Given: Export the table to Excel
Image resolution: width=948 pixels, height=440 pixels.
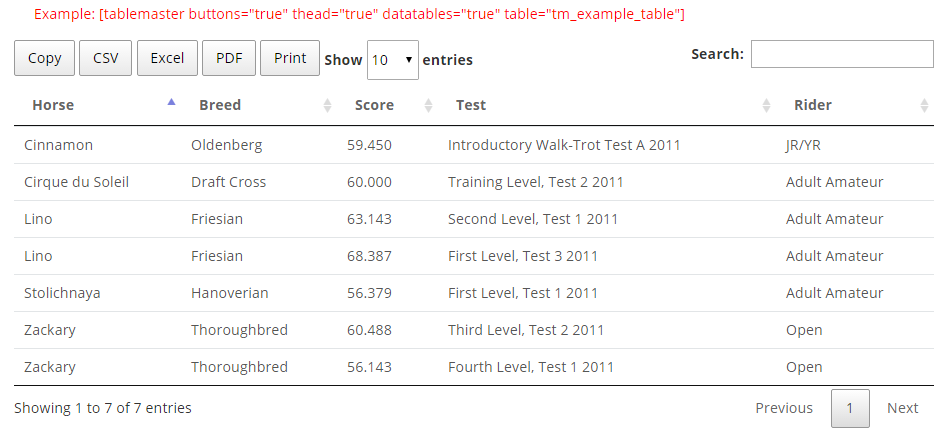Looking at the screenshot, I should 167,58.
